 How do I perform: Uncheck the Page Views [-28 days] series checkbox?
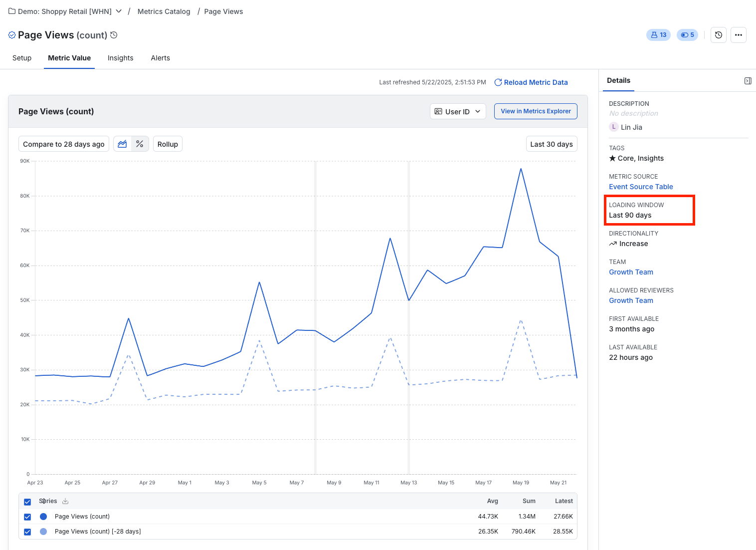[x=27, y=532]
